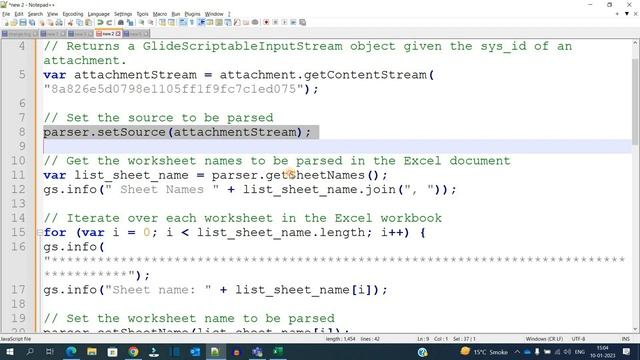
Task: Open the Run menu
Action: point(176,14)
